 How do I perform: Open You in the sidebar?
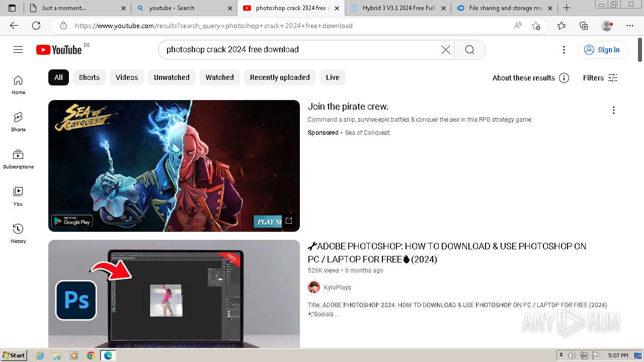(x=18, y=197)
